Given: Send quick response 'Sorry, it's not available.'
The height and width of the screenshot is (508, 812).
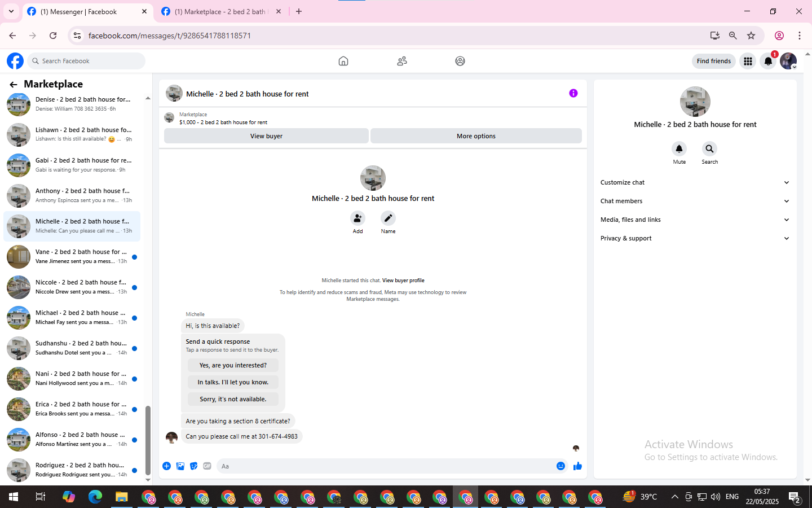Looking at the screenshot, I should (x=233, y=399).
